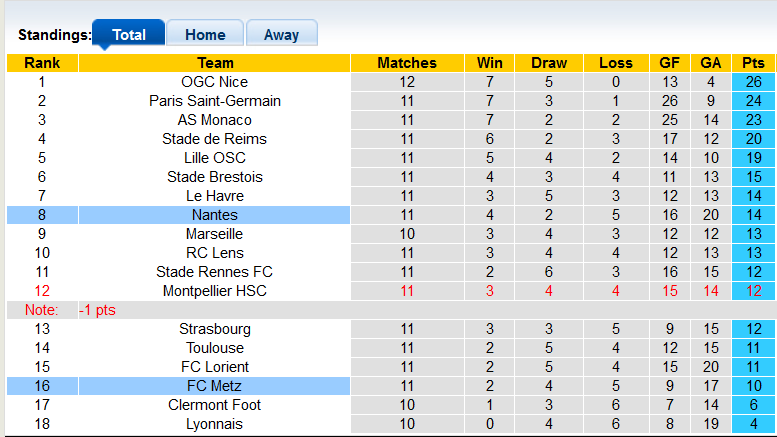Click the GF column header
The width and height of the screenshot is (777, 437).
coord(670,63)
